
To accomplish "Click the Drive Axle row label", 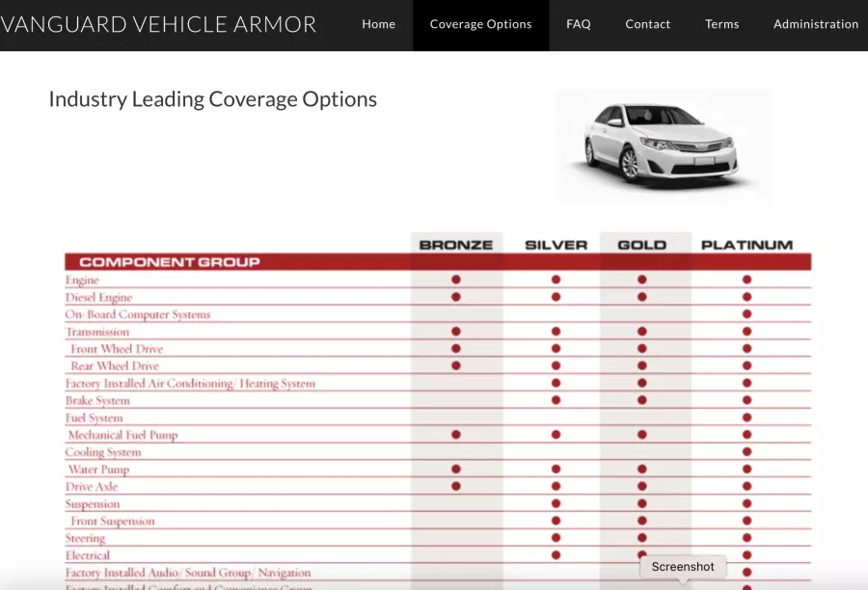I will pos(92,487).
